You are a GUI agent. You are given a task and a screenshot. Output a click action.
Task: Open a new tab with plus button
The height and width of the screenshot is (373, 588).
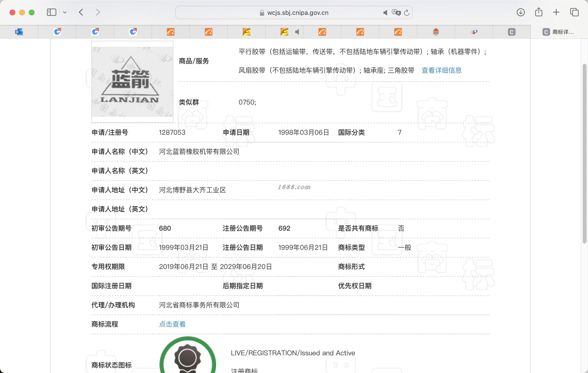click(556, 12)
